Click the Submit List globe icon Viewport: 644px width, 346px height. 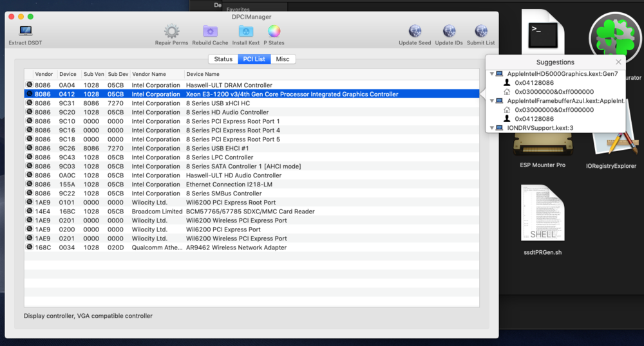pos(481,31)
